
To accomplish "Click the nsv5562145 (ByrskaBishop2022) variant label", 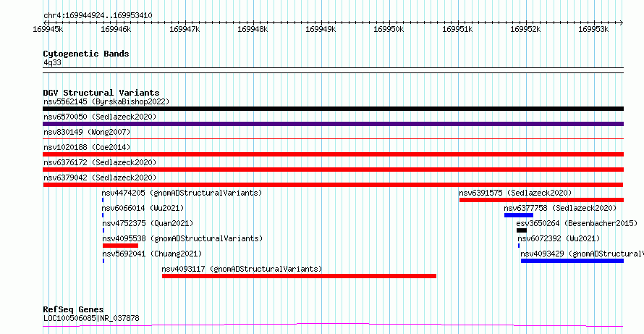I will (x=106, y=101).
